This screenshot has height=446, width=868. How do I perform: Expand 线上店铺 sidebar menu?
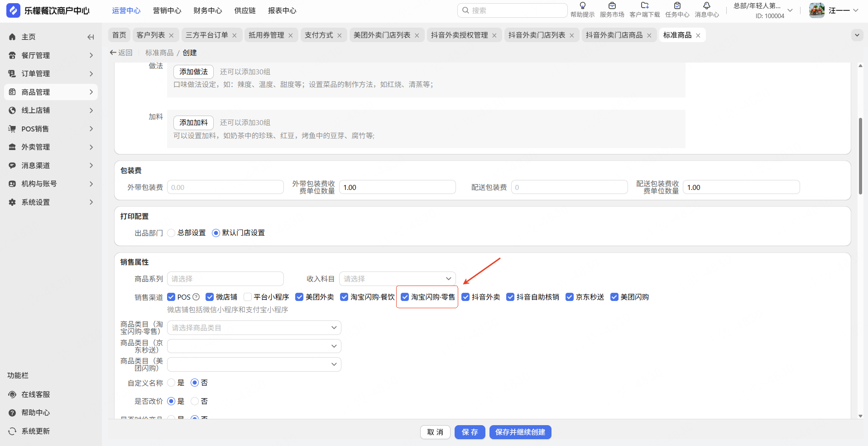51,110
